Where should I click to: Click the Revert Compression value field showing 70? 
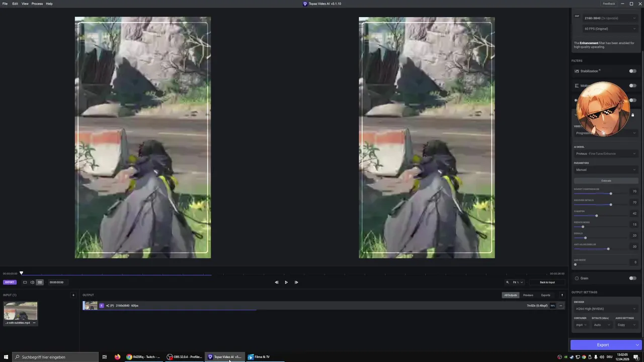[x=634, y=192]
